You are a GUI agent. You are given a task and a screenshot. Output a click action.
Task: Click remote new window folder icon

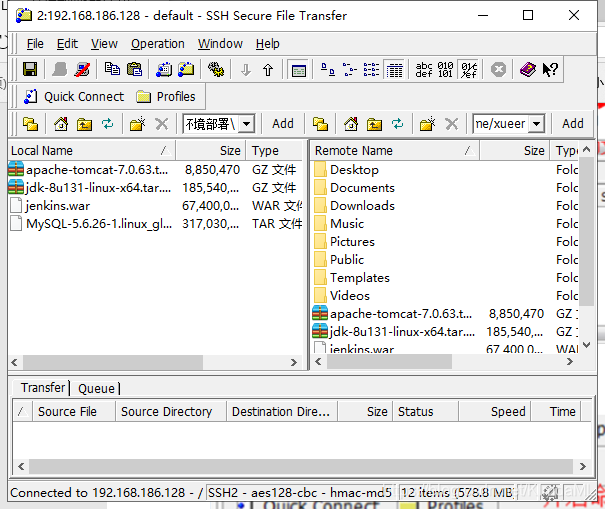pyautogui.click(x=320, y=124)
